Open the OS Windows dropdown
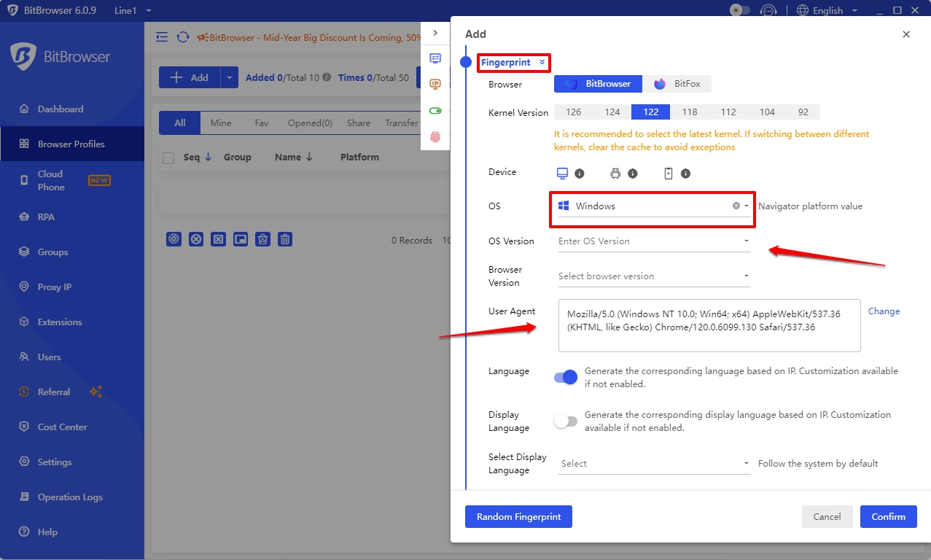This screenshot has height=560, width=931. coord(654,206)
